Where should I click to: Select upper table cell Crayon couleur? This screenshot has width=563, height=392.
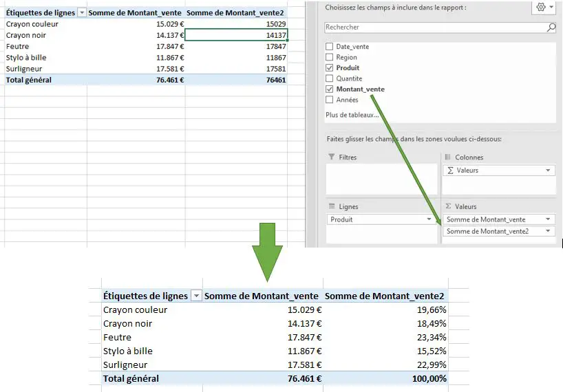pyautogui.click(x=45, y=24)
